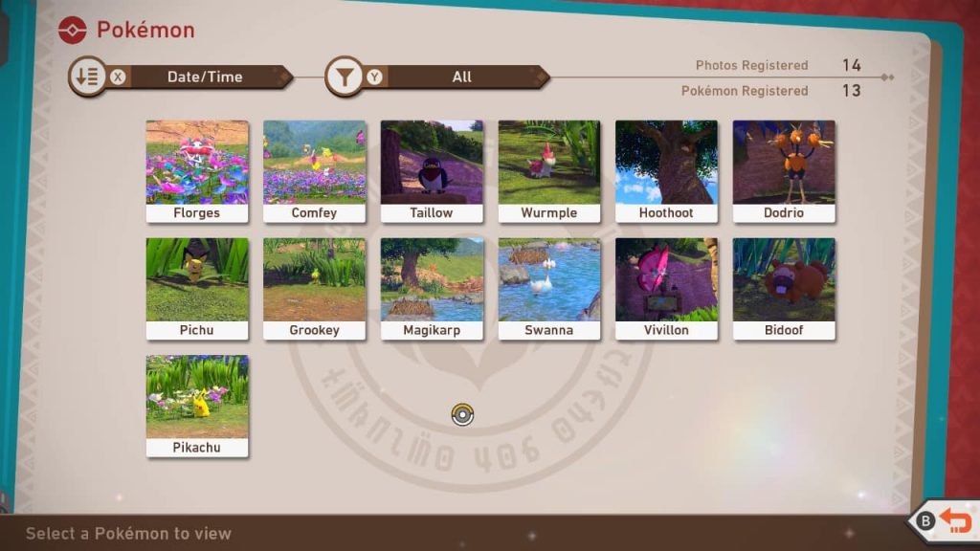980x551 pixels.
Task: Open the Date/Time sort selector
Action: click(205, 77)
